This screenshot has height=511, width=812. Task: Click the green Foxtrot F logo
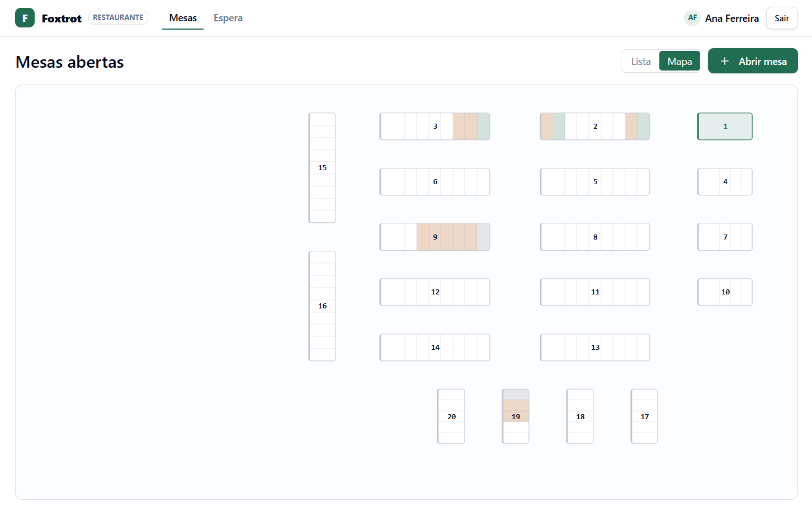25,18
